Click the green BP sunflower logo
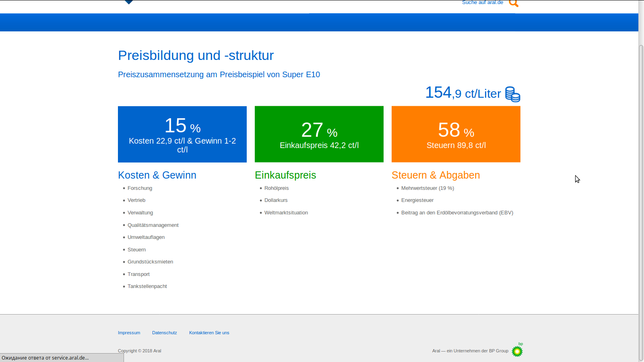 (517, 351)
